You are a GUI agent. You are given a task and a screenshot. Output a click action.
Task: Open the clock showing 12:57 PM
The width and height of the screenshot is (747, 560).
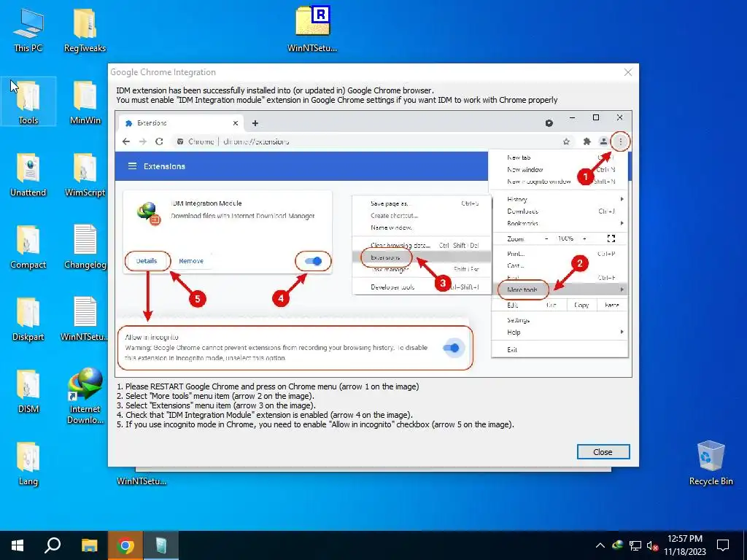click(x=684, y=545)
